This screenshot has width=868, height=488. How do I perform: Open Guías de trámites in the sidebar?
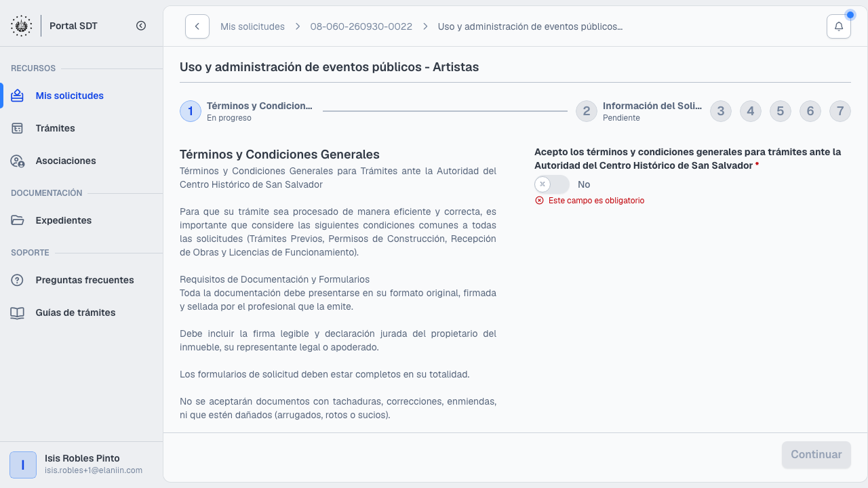coord(81,312)
